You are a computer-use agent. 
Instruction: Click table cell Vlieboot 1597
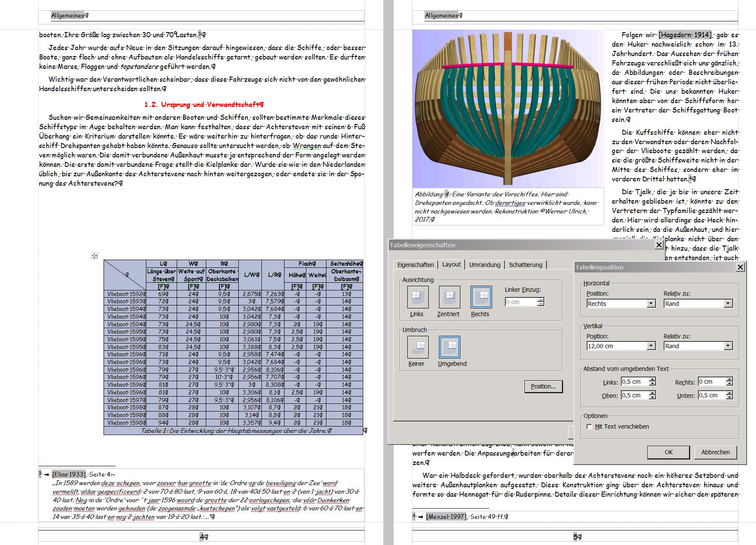click(125, 400)
